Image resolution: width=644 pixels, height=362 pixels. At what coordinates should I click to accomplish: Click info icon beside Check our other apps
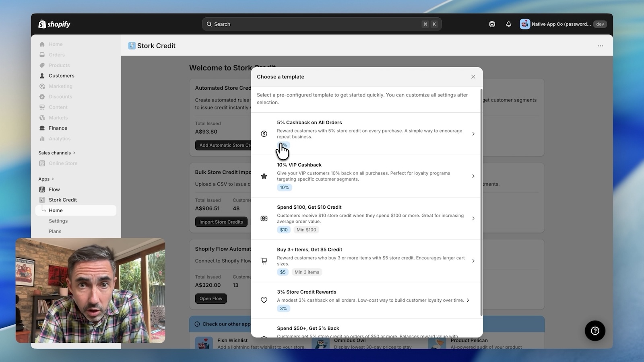[x=197, y=324]
